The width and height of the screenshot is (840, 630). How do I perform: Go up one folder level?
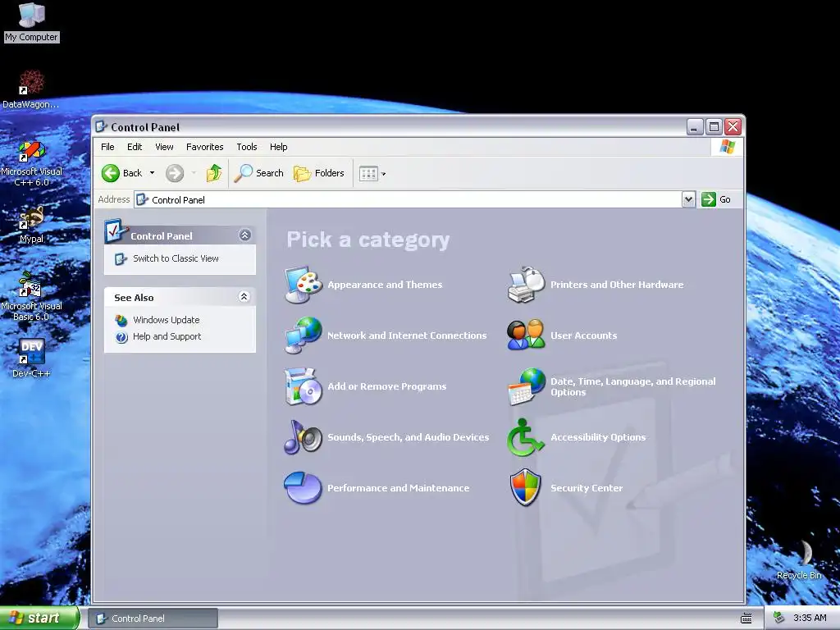click(214, 173)
